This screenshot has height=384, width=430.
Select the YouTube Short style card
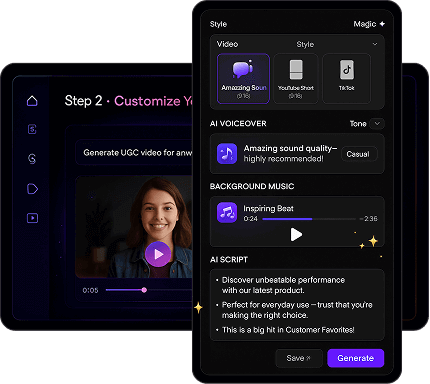coord(296,79)
